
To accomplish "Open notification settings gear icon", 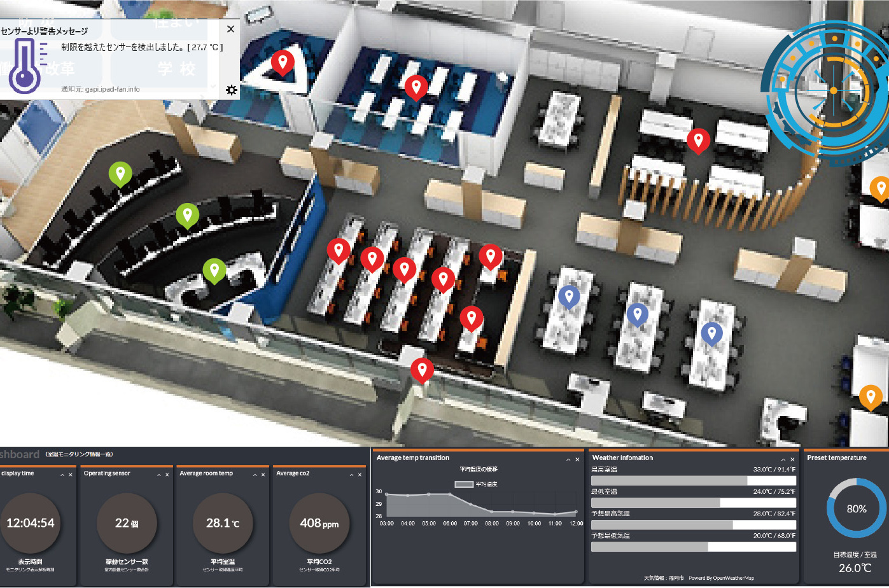I will click(232, 90).
